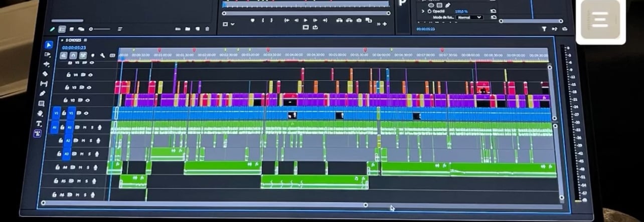Open the button editor plus icon
The image size is (644, 222).
(x=385, y=24)
